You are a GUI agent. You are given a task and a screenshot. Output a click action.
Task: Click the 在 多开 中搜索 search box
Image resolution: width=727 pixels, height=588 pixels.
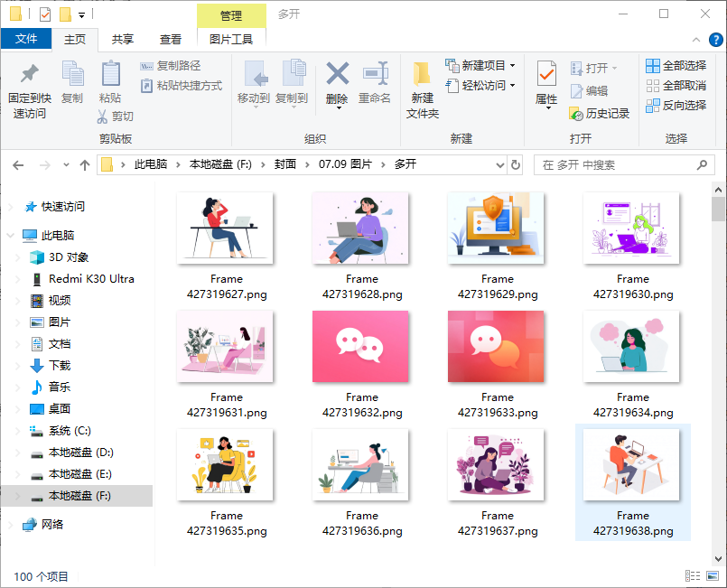click(x=624, y=165)
